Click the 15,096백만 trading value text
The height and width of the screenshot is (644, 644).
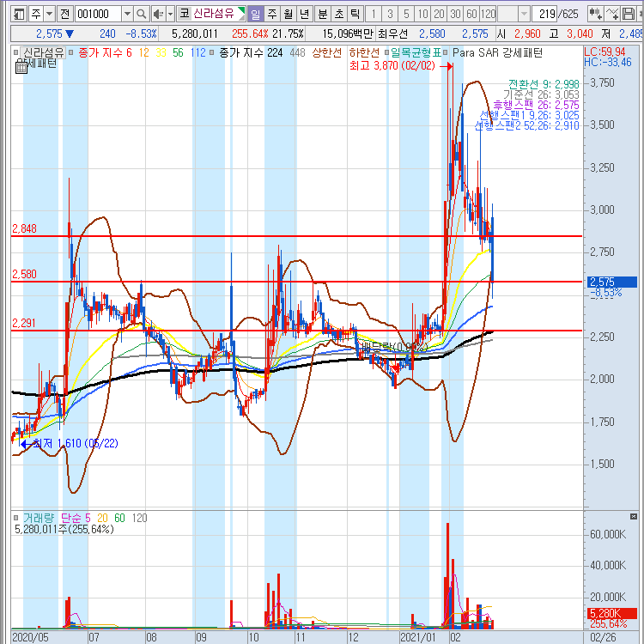[x=348, y=33]
